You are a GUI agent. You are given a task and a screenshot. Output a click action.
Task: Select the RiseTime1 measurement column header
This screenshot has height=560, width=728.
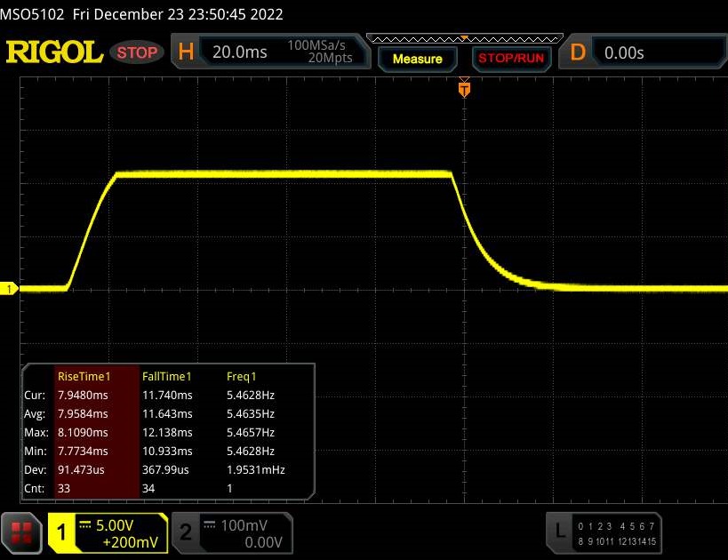[x=84, y=377]
